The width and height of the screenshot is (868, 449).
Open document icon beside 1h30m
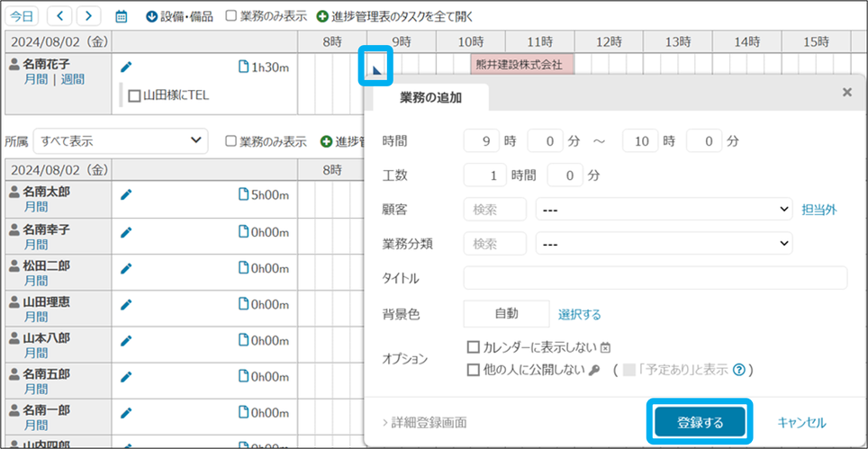pos(242,67)
